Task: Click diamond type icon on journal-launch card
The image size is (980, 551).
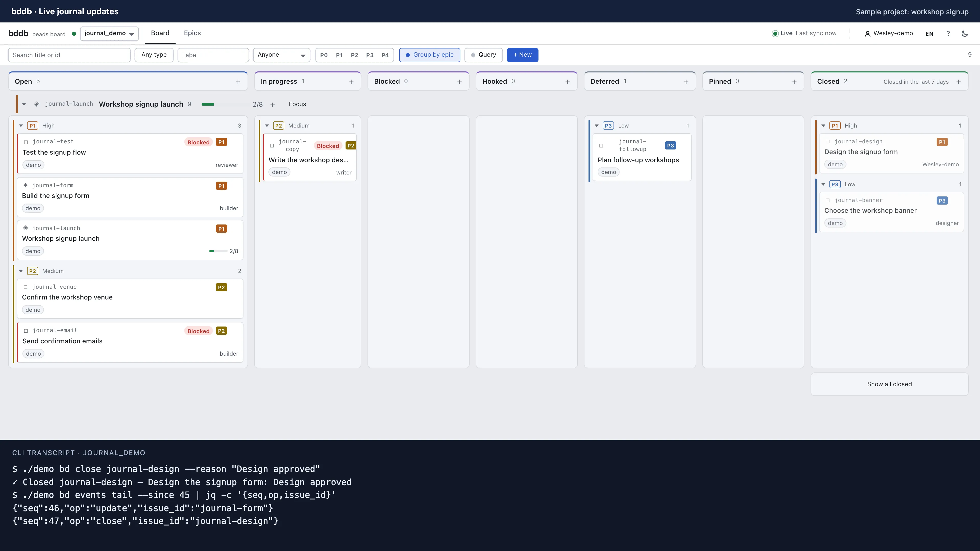Action: 26,228
